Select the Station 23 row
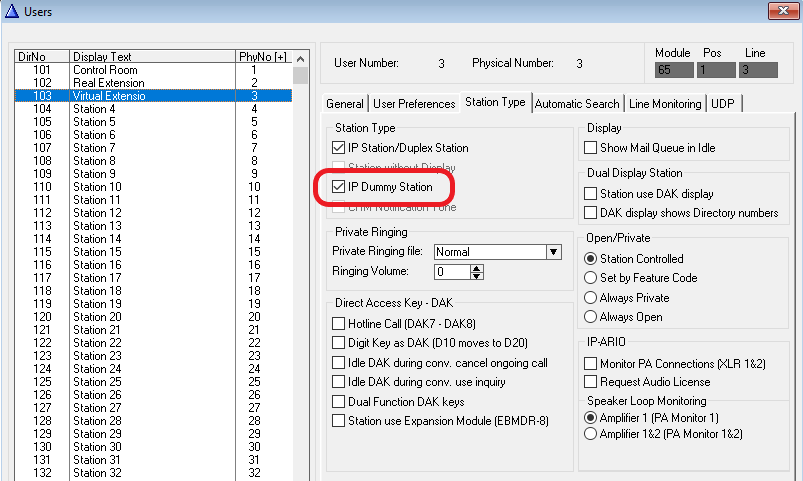Screen dimensions: 803x481 click(153, 356)
